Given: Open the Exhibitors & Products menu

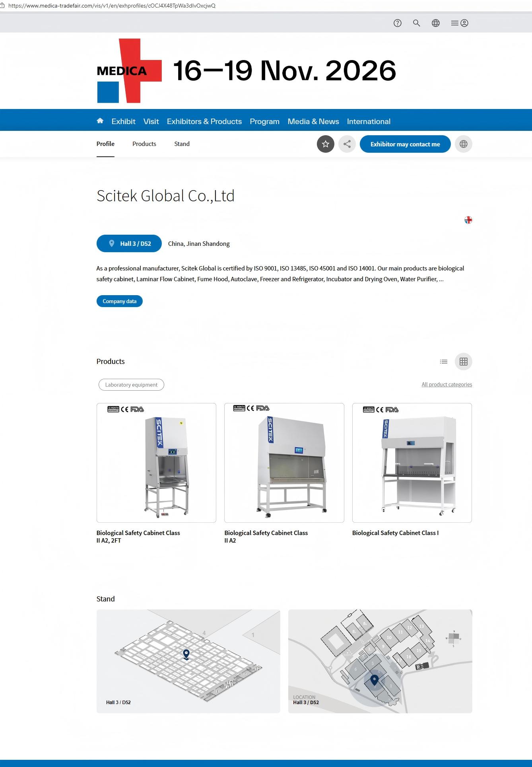Looking at the screenshot, I should 204,121.
